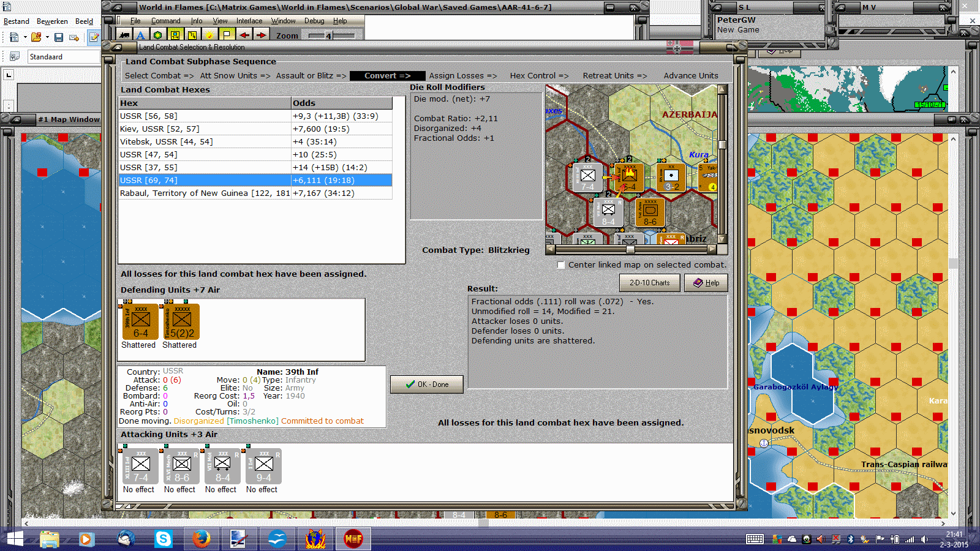The width and height of the screenshot is (980, 551).
Task: Click the sun weather toolbar icon
Action: point(209,35)
